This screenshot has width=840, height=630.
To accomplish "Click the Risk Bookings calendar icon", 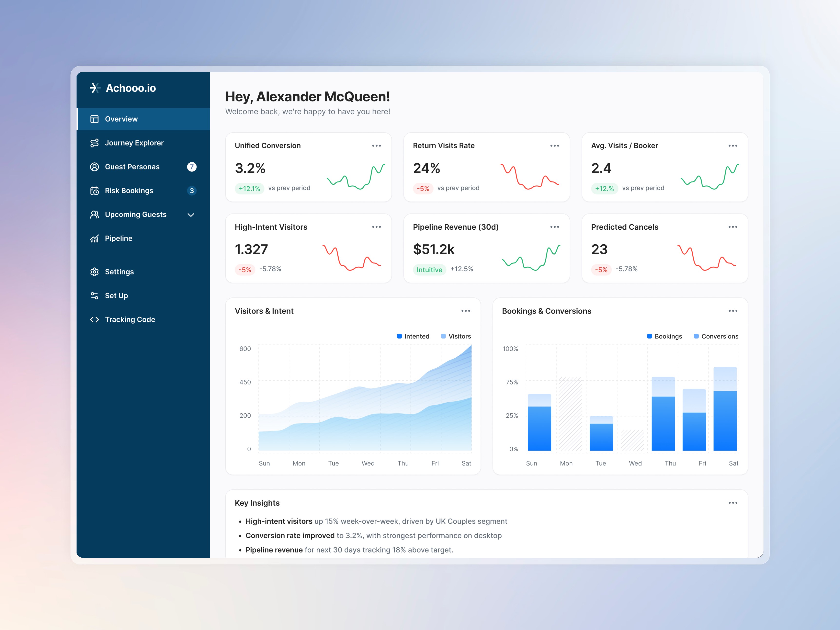I will [94, 191].
